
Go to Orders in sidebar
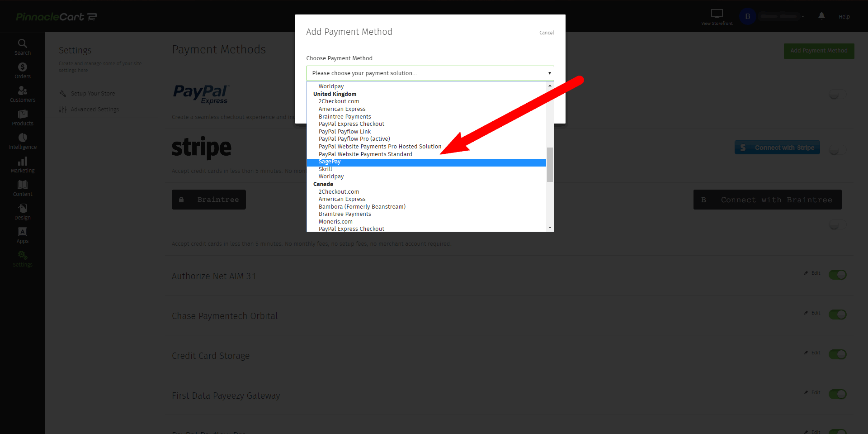point(22,71)
